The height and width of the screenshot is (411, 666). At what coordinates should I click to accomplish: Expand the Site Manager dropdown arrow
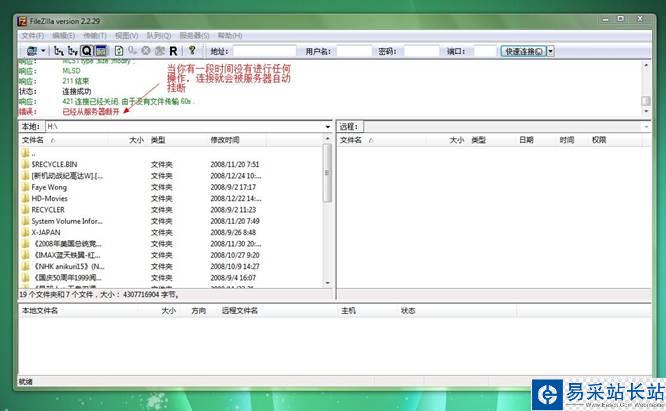(43, 51)
